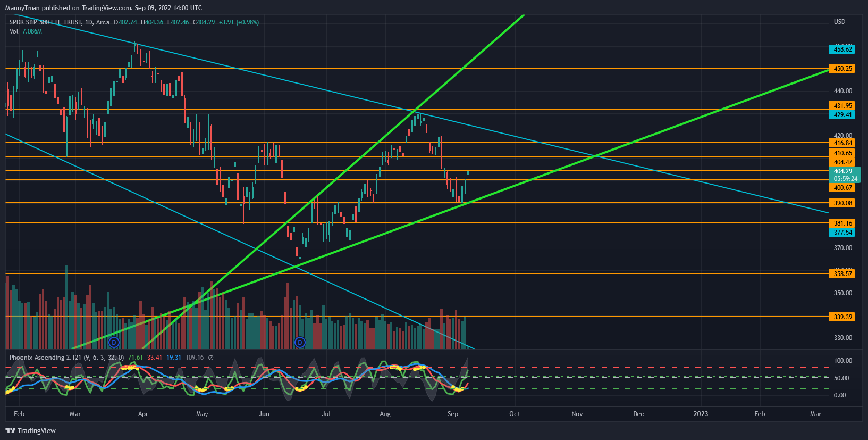
Task: Click the Jun label on time axis
Action: [x=264, y=414]
